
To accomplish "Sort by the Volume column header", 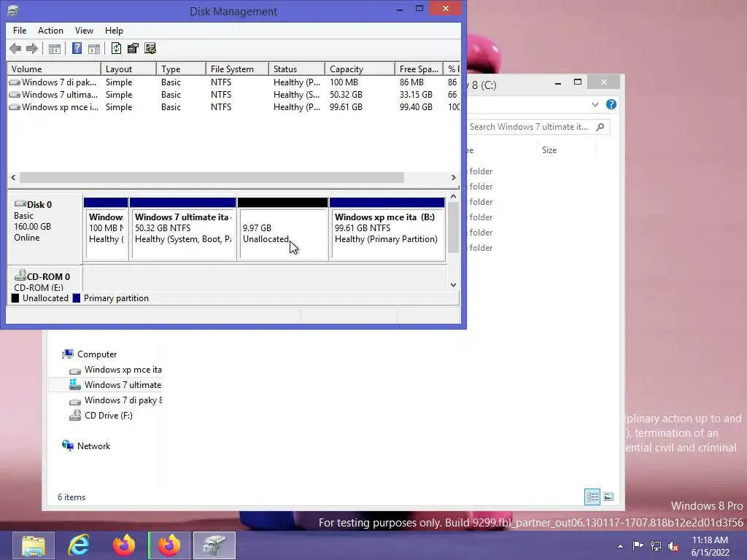I will coord(54,69).
